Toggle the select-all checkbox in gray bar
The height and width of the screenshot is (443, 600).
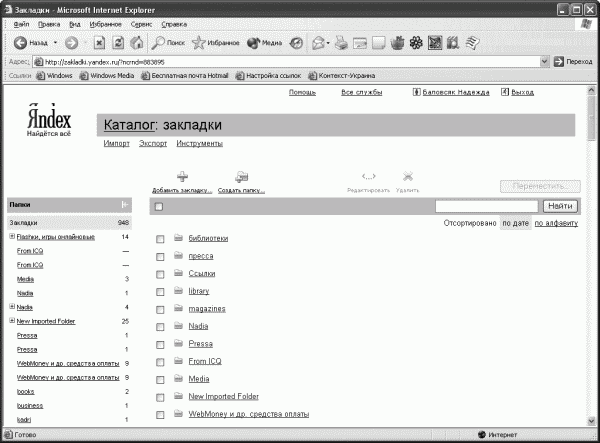click(x=159, y=207)
